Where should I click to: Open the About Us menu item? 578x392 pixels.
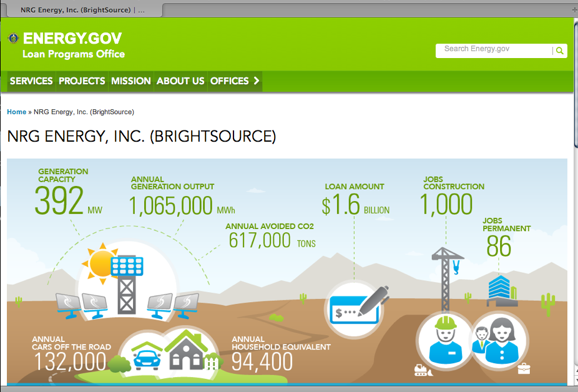180,81
